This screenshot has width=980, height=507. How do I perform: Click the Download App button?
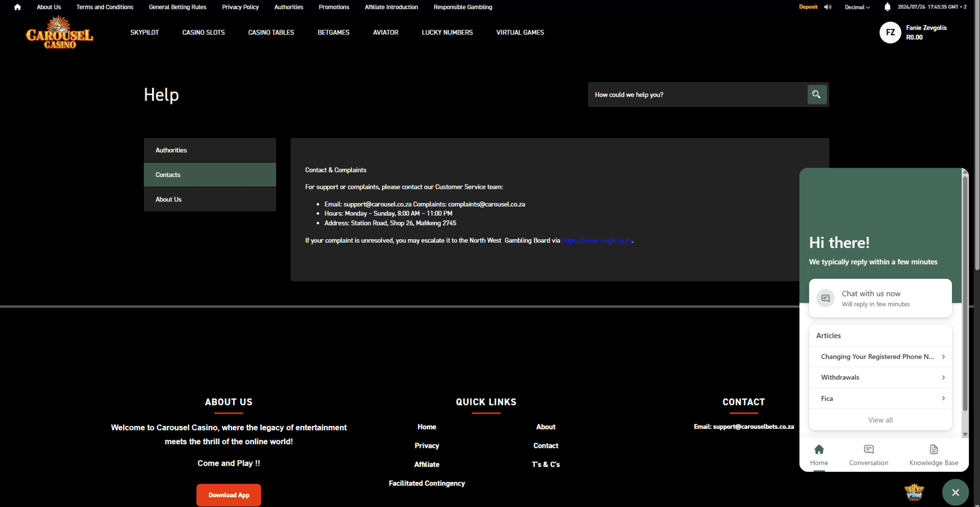(229, 495)
